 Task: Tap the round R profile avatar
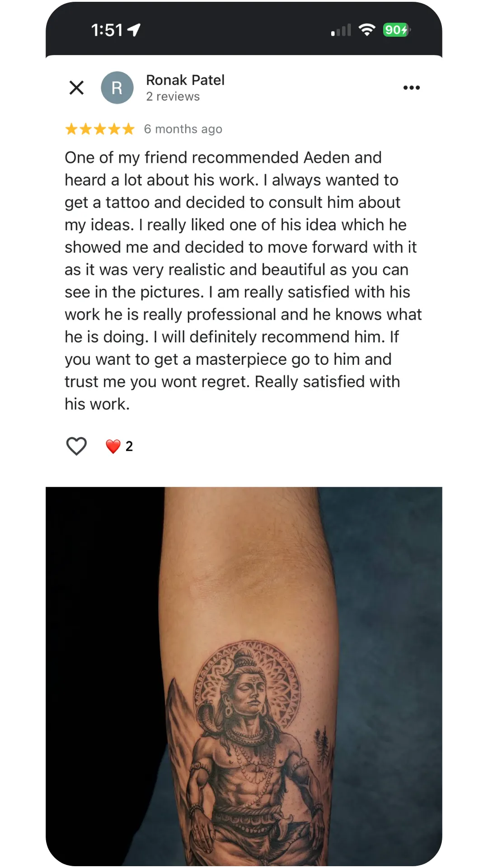117,88
